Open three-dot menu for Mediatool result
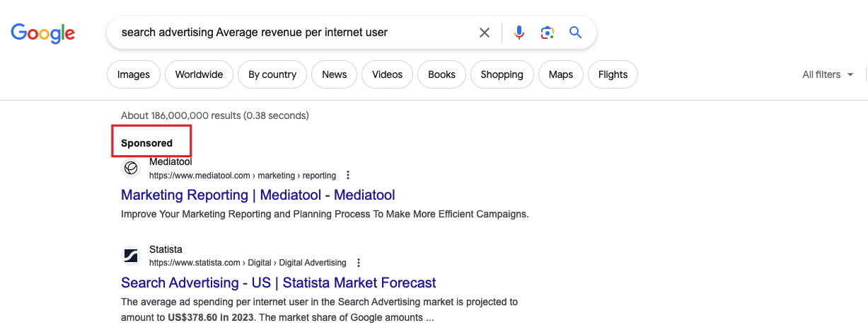The width and height of the screenshot is (868, 335). pos(347,175)
